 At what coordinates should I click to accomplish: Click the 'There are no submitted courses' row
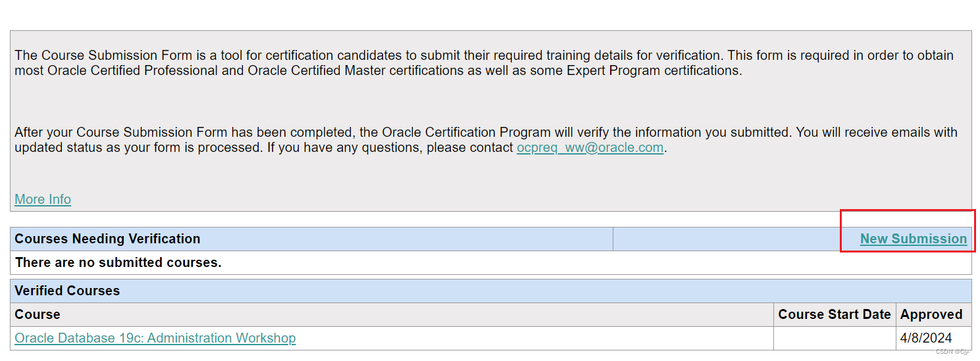click(x=118, y=262)
